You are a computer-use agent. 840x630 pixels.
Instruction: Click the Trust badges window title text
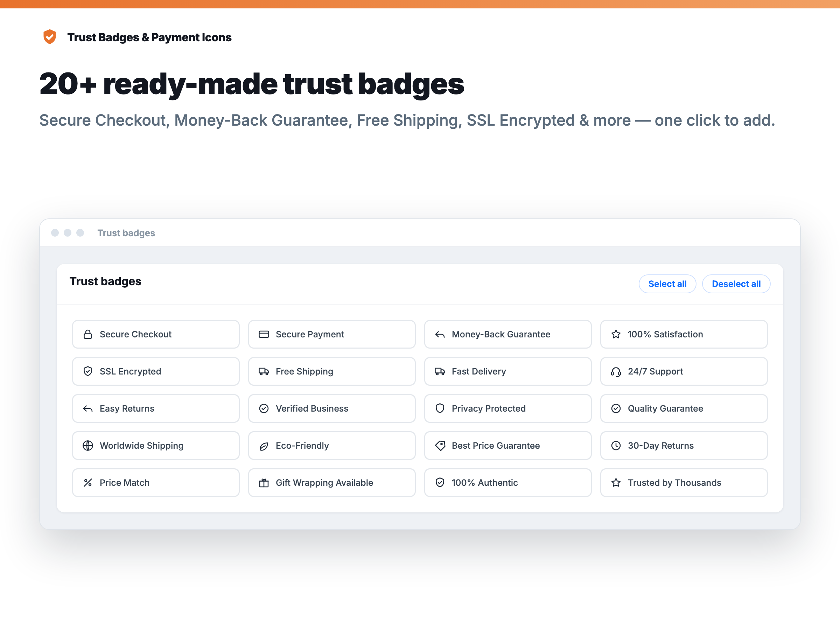(x=126, y=233)
